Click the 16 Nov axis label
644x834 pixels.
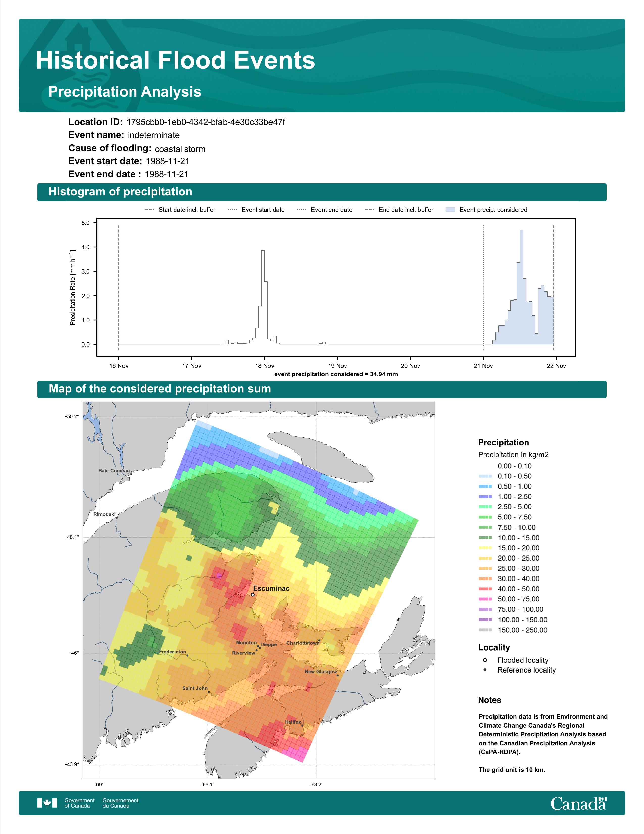coord(119,366)
